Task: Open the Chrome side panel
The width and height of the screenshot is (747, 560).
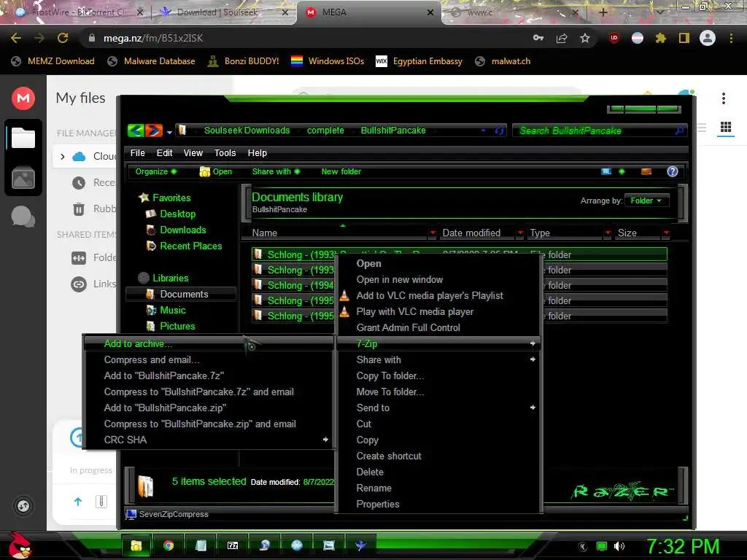Action: 684,38
